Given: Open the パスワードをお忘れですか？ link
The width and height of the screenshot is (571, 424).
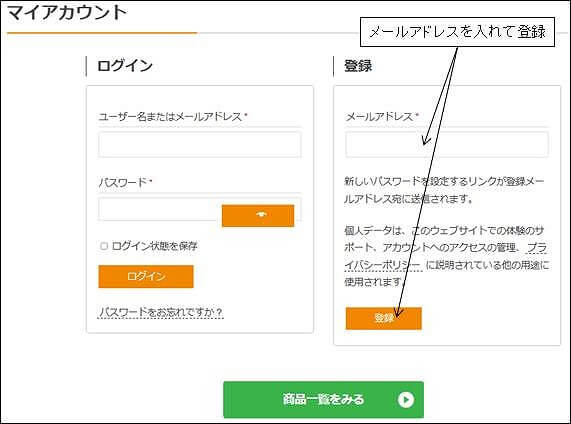Looking at the screenshot, I should (161, 313).
